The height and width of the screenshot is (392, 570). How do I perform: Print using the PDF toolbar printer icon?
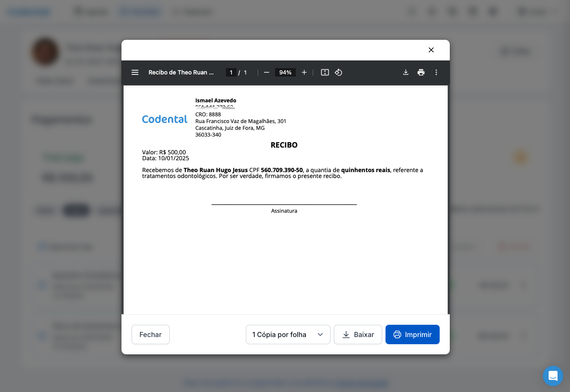click(x=421, y=72)
